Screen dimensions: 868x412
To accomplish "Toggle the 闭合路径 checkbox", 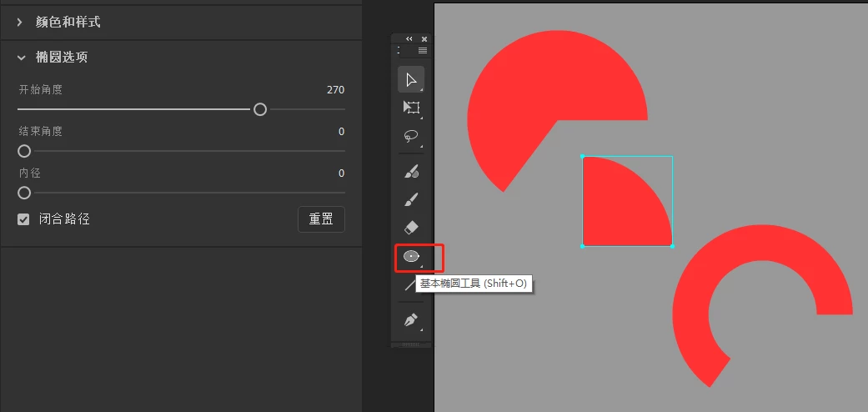I will click(23, 219).
